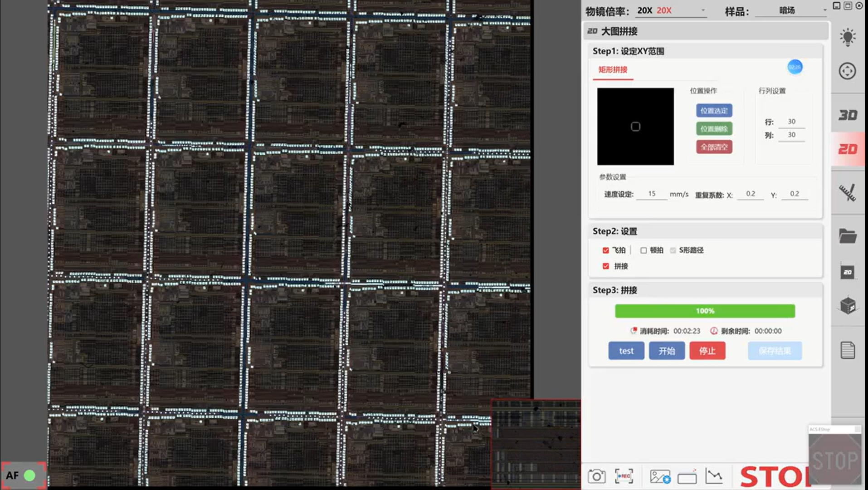
Task: Select the ruler measurement tool
Action: [x=847, y=192]
